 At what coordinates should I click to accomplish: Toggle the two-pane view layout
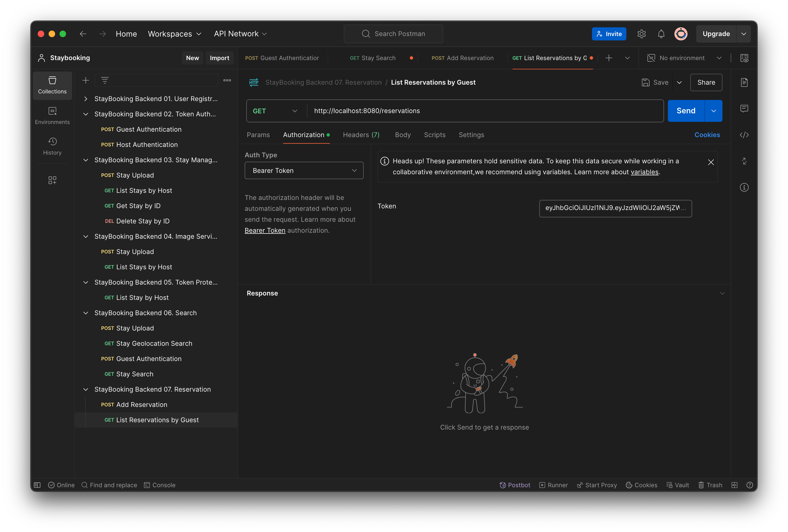pyautogui.click(x=734, y=485)
